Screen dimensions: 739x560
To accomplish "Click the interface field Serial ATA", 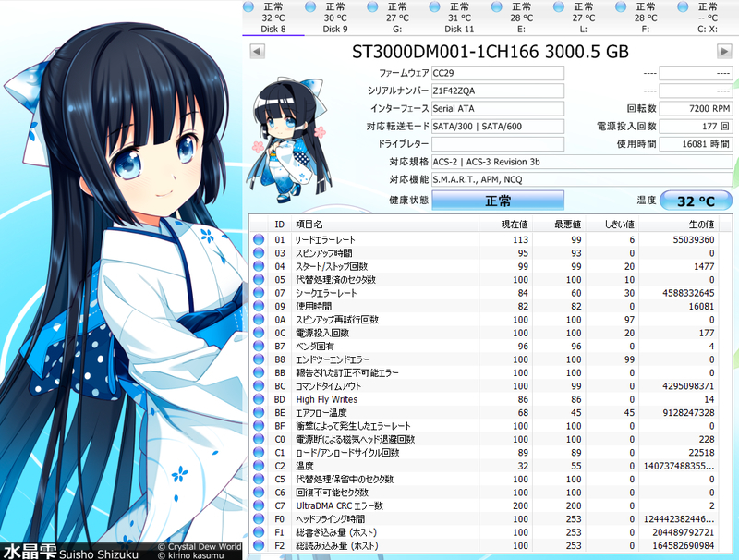I will coord(498,108).
